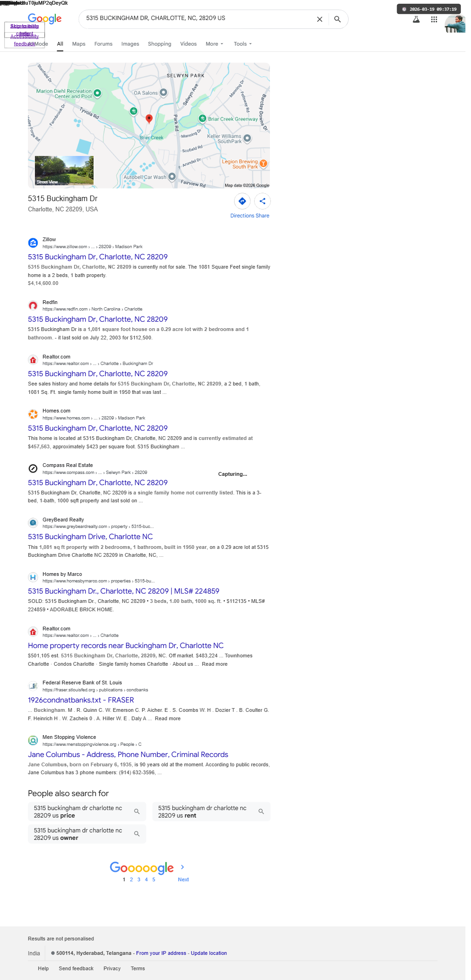The image size is (471, 980).
Task: Click the magnifying glass search icon
Action: click(x=337, y=19)
